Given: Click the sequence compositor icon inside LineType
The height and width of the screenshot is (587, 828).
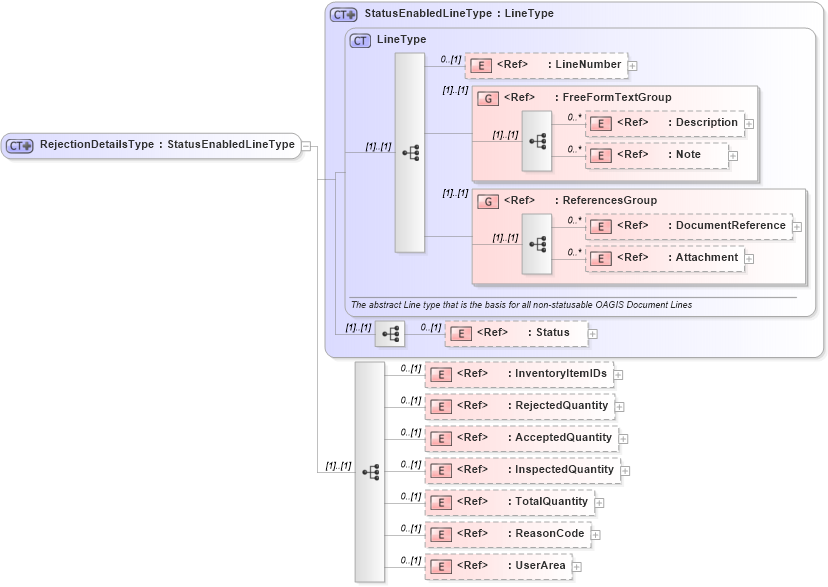Looking at the screenshot, I should (x=408, y=152).
